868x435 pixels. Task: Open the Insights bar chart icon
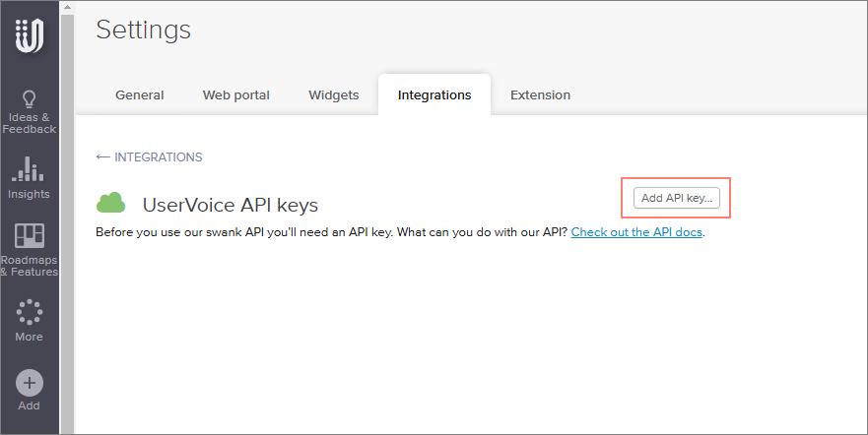30,169
